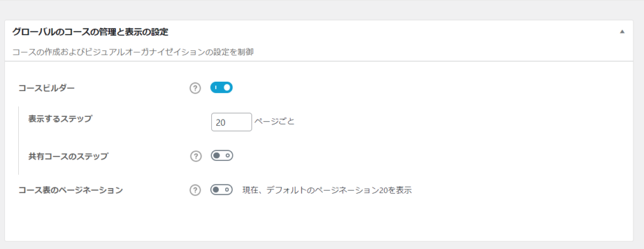The image size is (644, 249).
Task: Click the gray knob of 共有コースのステップ switch
Action: point(216,156)
